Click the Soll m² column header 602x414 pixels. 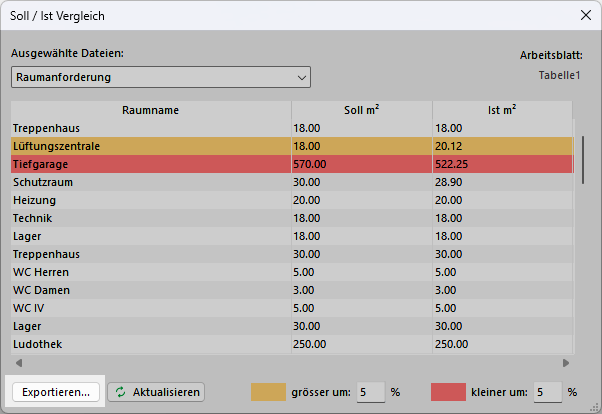click(x=361, y=109)
